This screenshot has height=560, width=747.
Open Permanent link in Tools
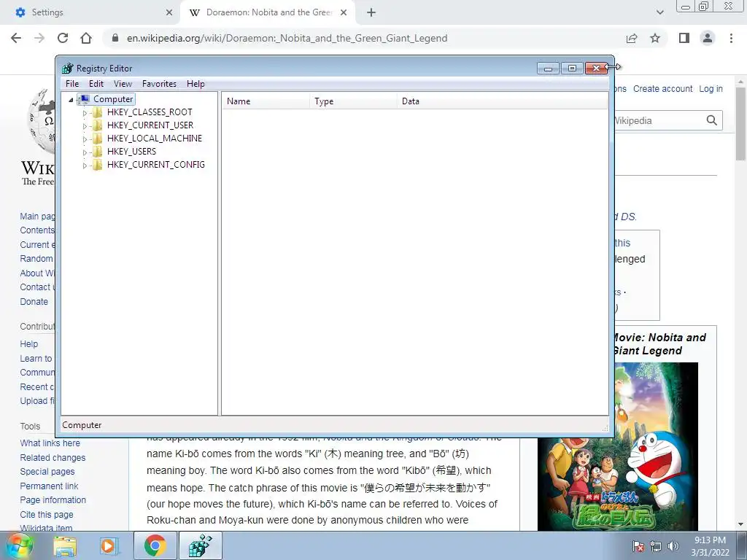click(49, 486)
